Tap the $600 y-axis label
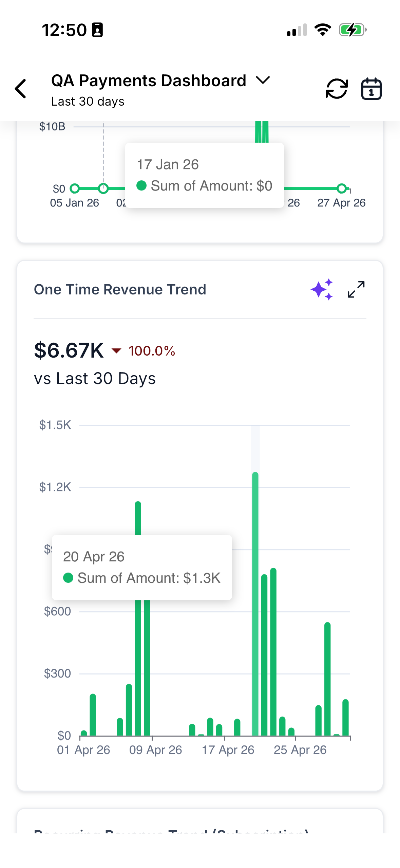 pos(57,611)
